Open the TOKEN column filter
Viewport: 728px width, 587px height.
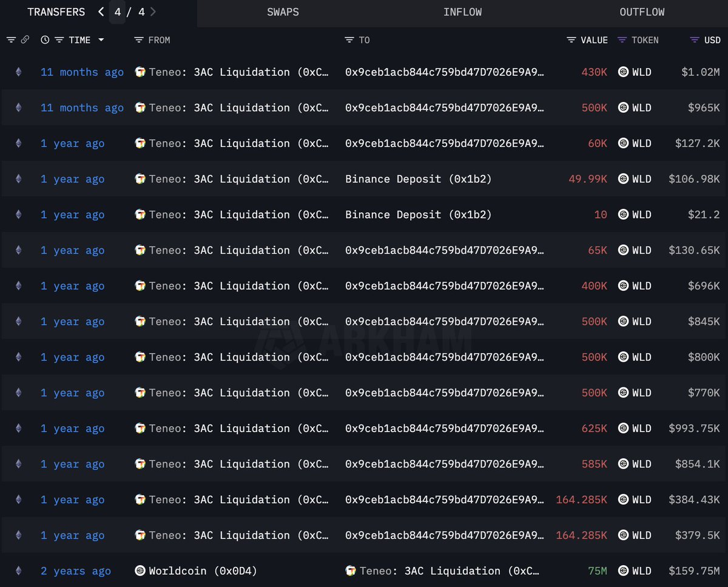coord(622,40)
